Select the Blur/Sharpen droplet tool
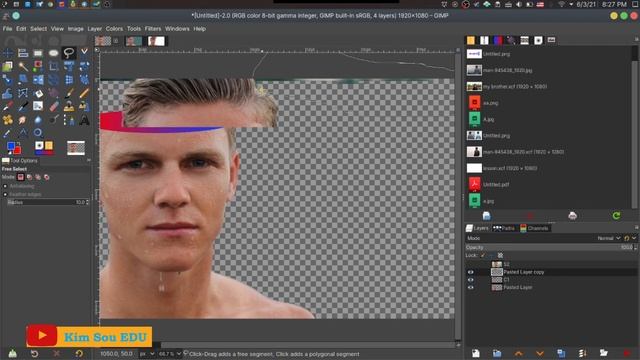The image size is (640, 360). pos(38,120)
